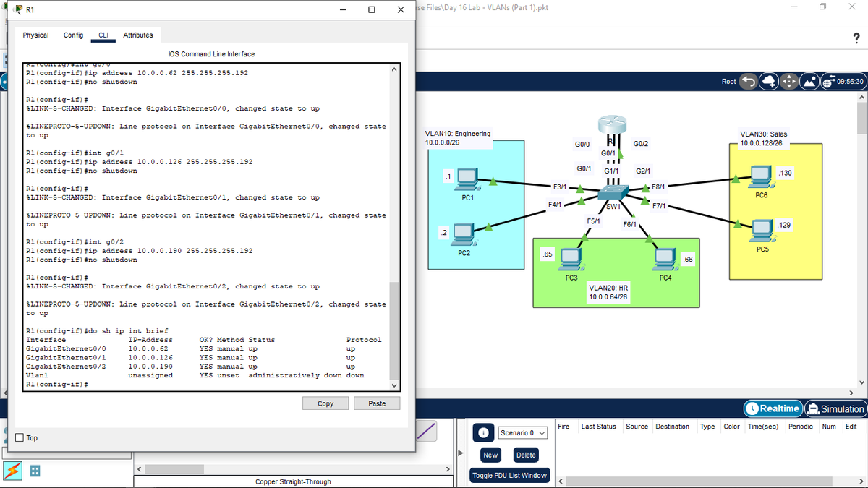
Task: Click the New scenario button
Action: 491,455
